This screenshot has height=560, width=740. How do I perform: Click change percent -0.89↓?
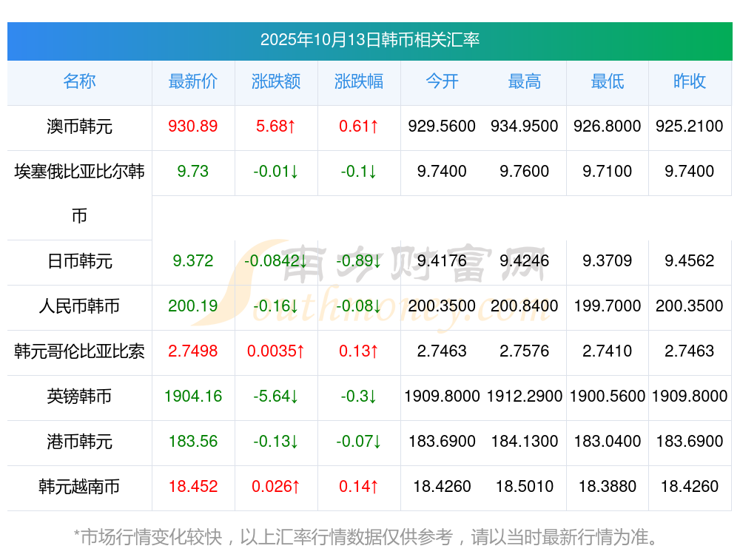point(359,261)
